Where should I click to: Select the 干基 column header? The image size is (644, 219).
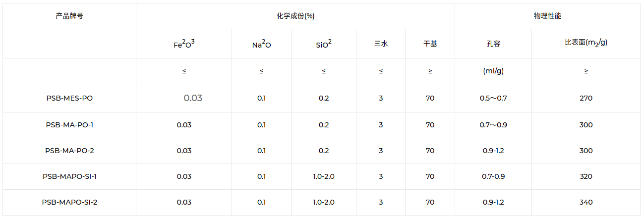[430, 44]
